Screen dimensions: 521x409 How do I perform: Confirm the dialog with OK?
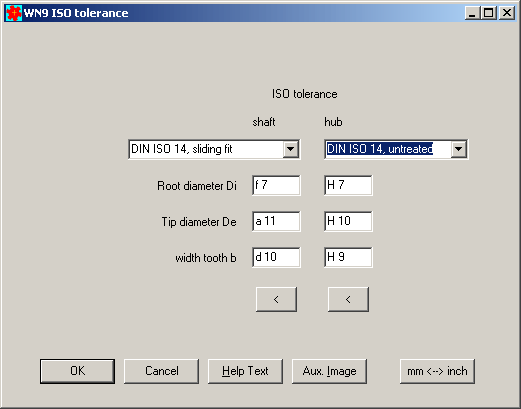click(x=77, y=371)
